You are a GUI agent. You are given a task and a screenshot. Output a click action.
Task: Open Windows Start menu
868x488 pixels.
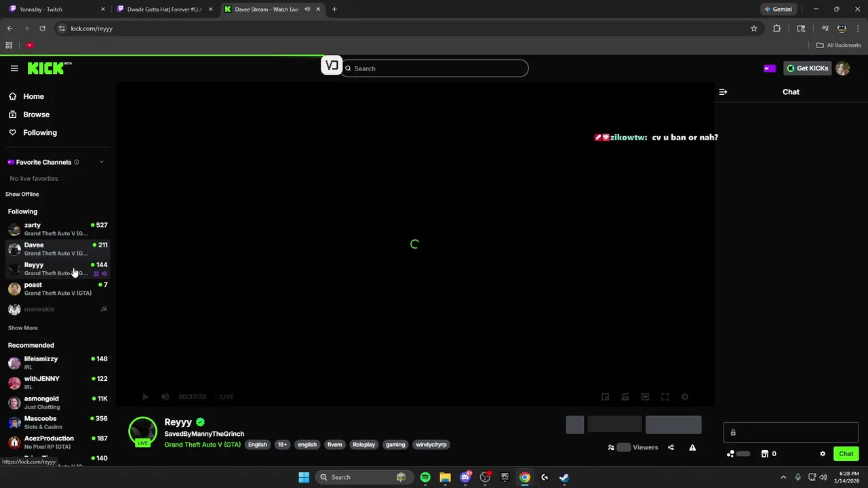pyautogui.click(x=304, y=477)
